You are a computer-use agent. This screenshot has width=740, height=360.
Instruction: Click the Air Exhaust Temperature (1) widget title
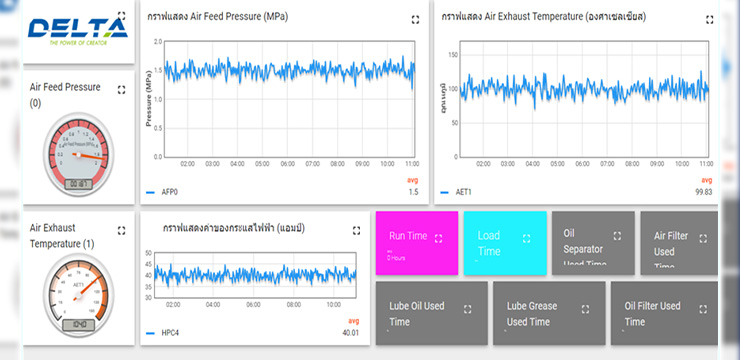pos(62,236)
